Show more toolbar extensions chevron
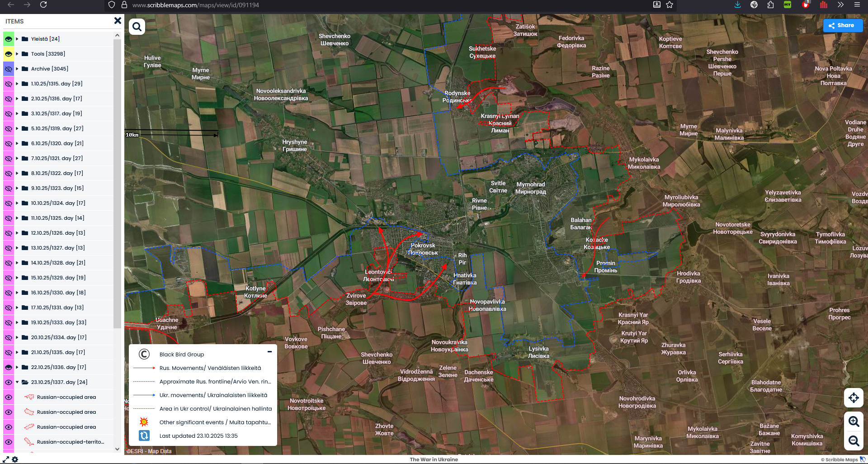Image resolution: width=868 pixels, height=464 pixels. click(x=840, y=5)
